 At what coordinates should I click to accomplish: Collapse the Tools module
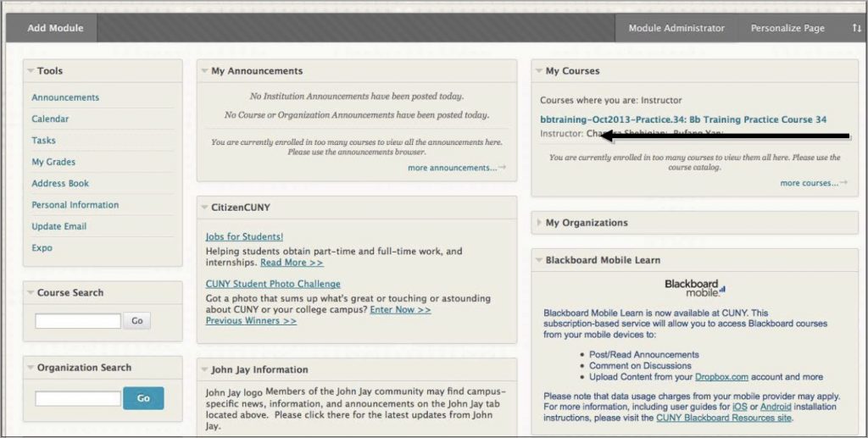(31, 71)
